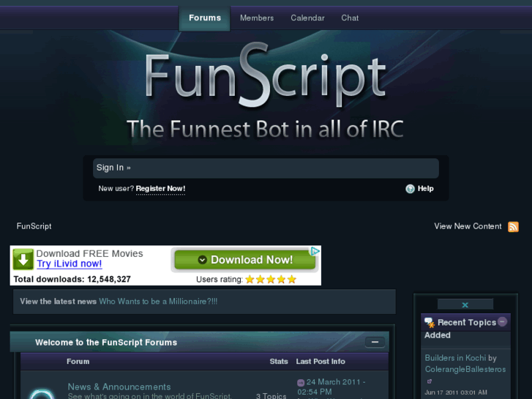Click the 'Last Post Info' column header

coord(321,362)
